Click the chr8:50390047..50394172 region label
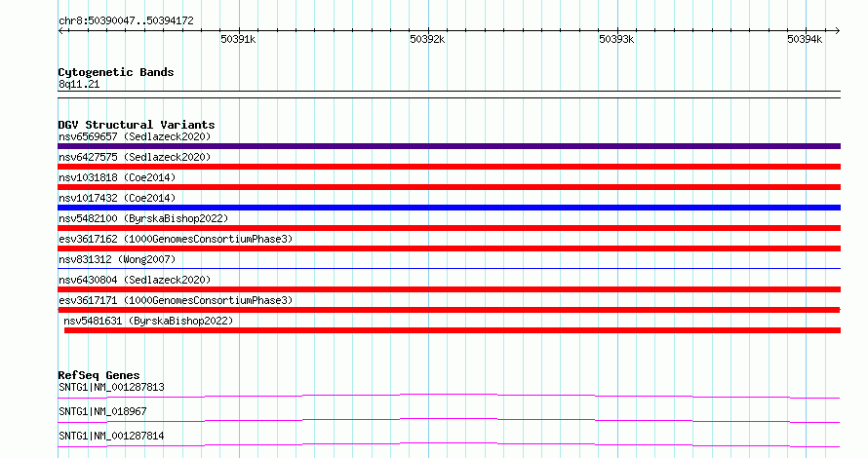Image resolution: width=868 pixels, height=458 pixels. point(126,21)
